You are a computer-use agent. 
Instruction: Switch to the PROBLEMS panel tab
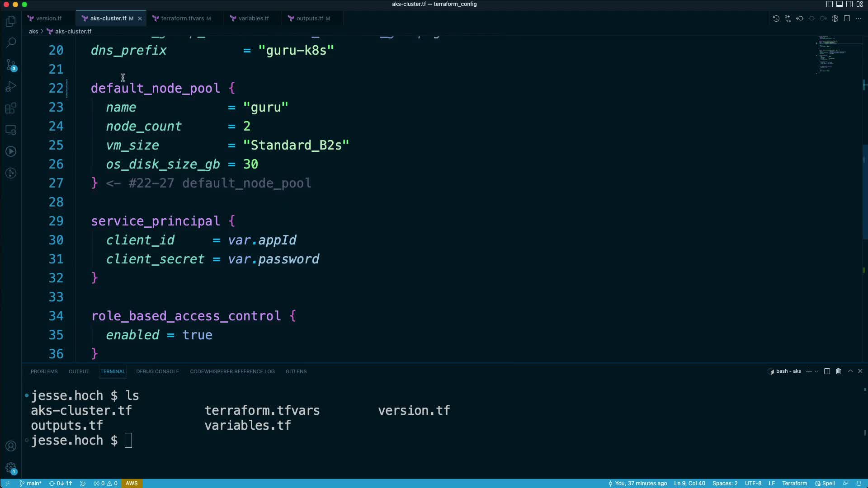[x=44, y=371]
